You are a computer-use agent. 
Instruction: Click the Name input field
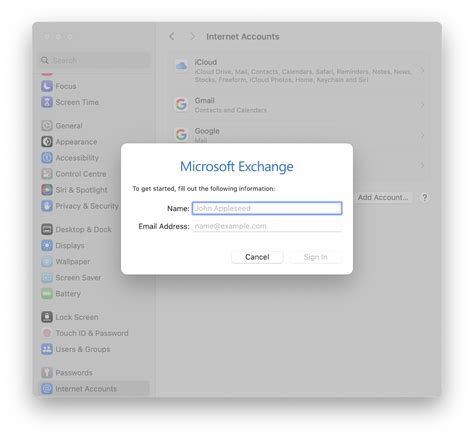[x=267, y=208]
